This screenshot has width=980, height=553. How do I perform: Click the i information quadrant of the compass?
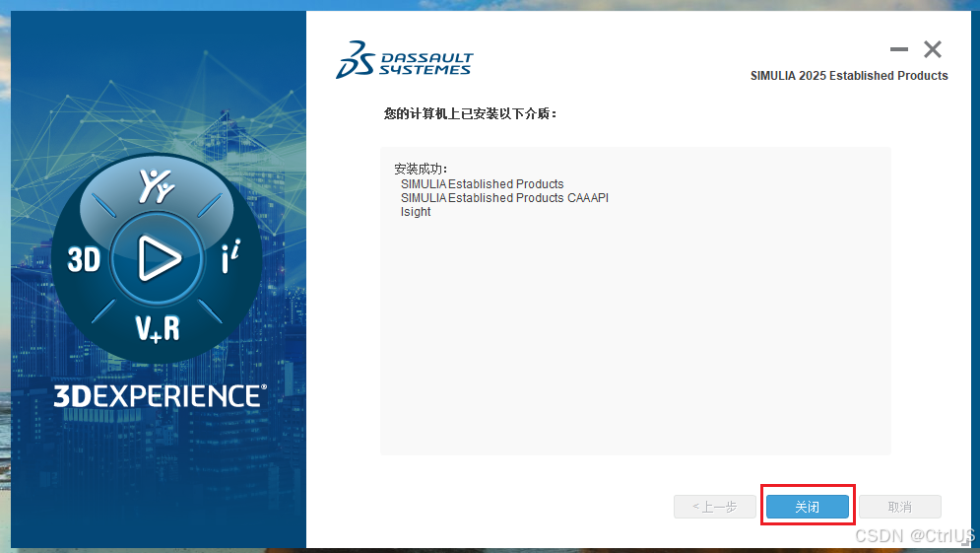click(x=230, y=256)
